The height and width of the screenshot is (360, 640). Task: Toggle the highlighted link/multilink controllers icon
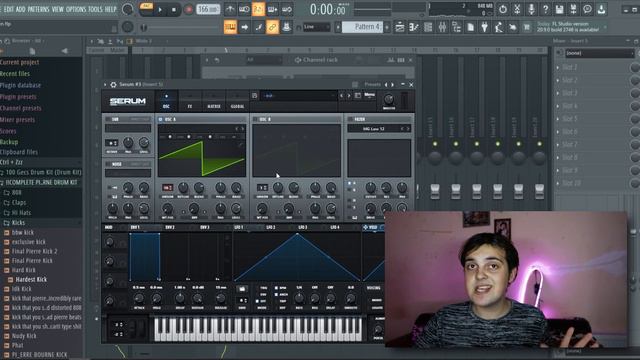pyautogui.click(x=272, y=27)
